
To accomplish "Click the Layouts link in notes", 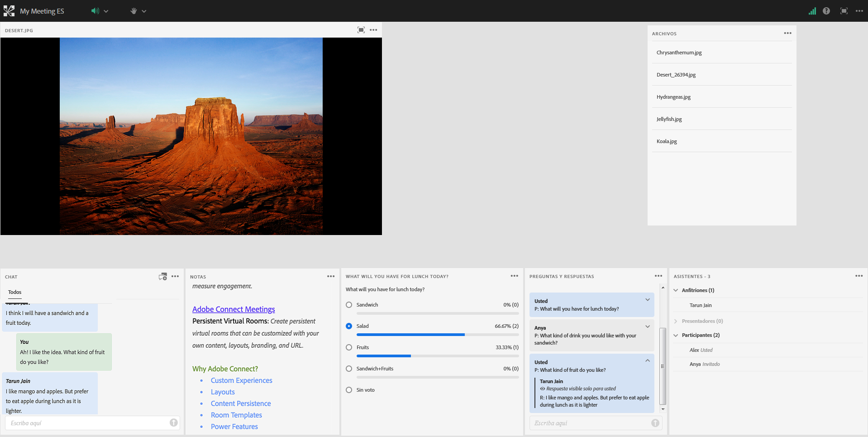I will coord(223,392).
